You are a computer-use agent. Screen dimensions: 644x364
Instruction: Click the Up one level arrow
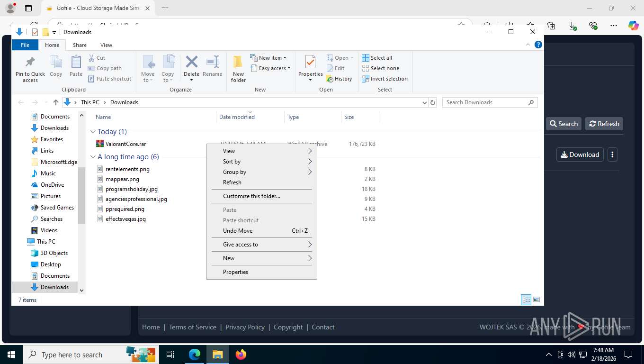click(x=56, y=102)
